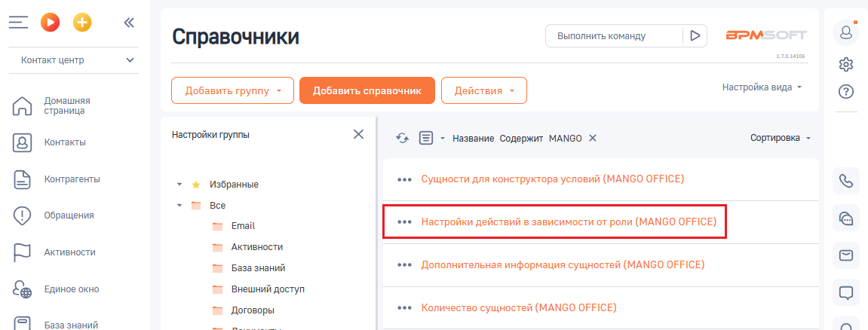The width and height of the screenshot is (868, 330).
Task: Open the hamburger main menu
Action: coord(18,22)
